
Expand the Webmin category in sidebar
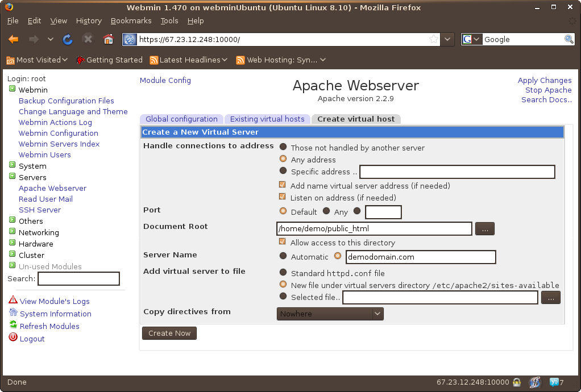tap(13, 89)
